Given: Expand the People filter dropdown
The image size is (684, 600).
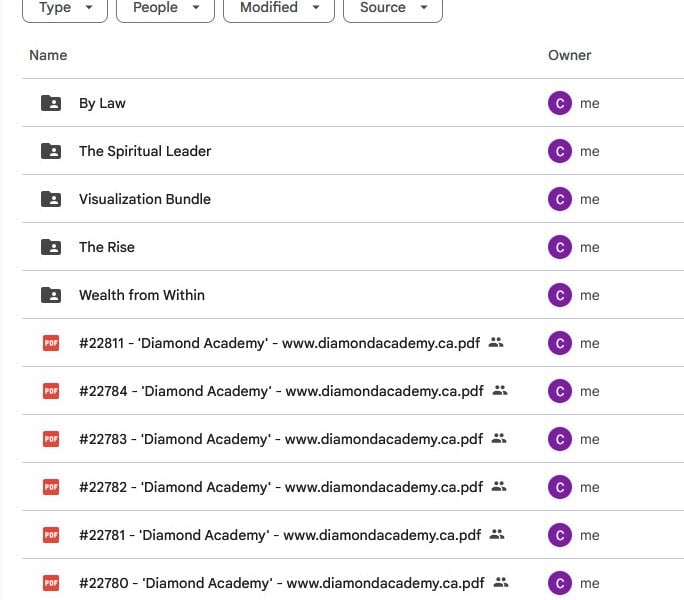Looking at the screenshot, I should [x=165, y=8].
